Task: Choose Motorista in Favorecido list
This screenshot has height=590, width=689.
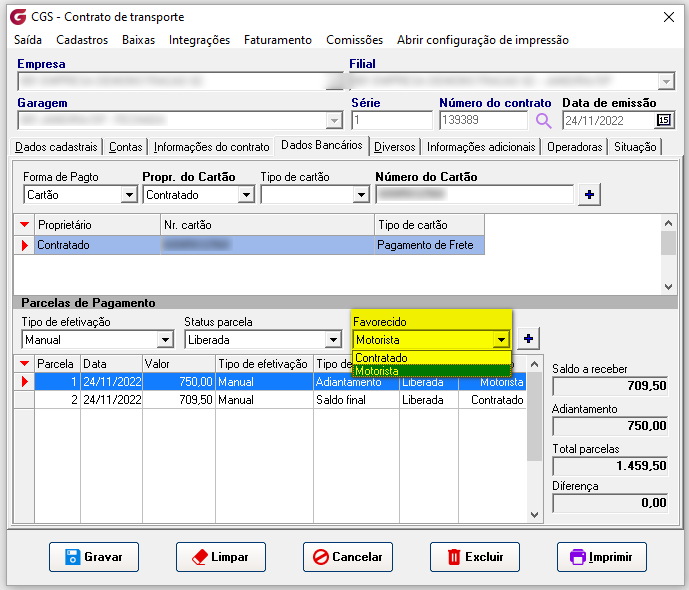Action: click(432, 371)
